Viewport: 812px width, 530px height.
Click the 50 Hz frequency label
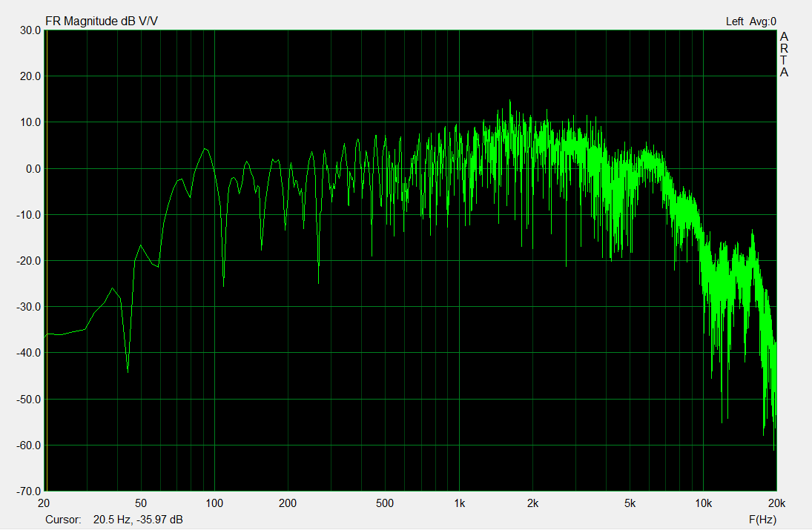(x=141, y=503)
